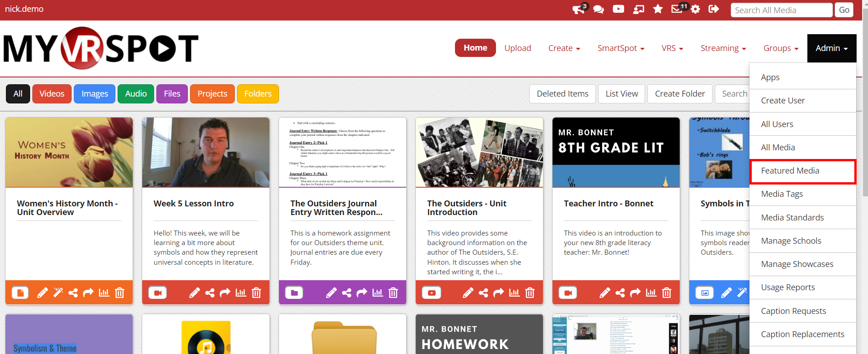Filter media by Videos tab
868x354 pixels.
click(x=52, y=94)
